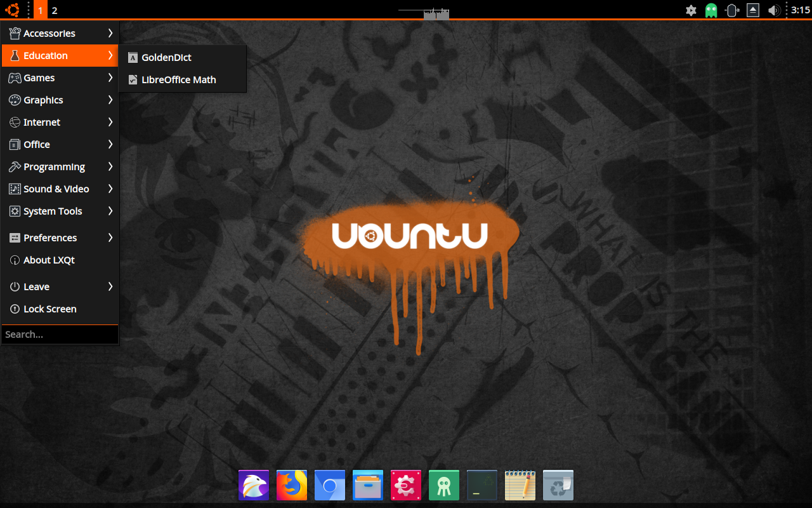Switch to workspace 2 in pager
812x508 pixels.
55,10
